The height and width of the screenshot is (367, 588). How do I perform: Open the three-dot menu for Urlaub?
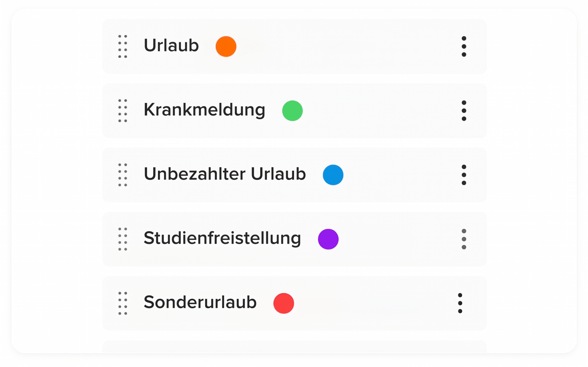click(464, 46)
